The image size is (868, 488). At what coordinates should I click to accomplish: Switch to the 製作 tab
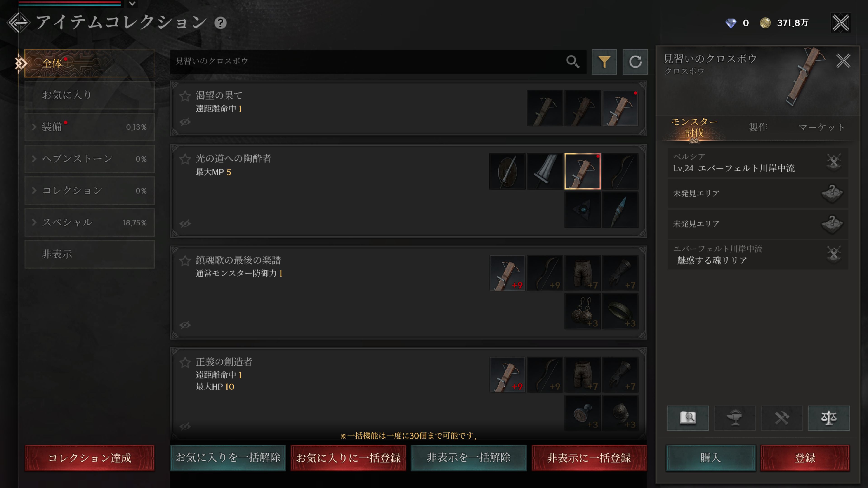pos(758,127)
